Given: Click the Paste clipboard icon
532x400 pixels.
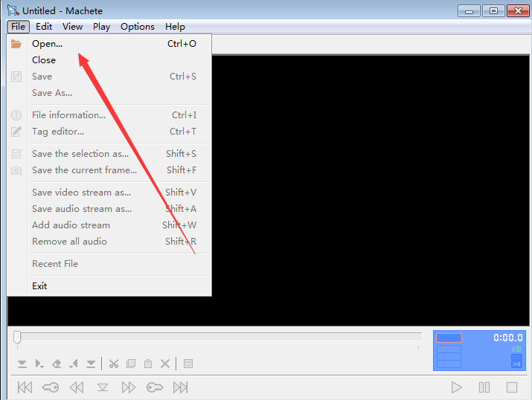Looking at the screenshot, I should [x=148, y=364].
